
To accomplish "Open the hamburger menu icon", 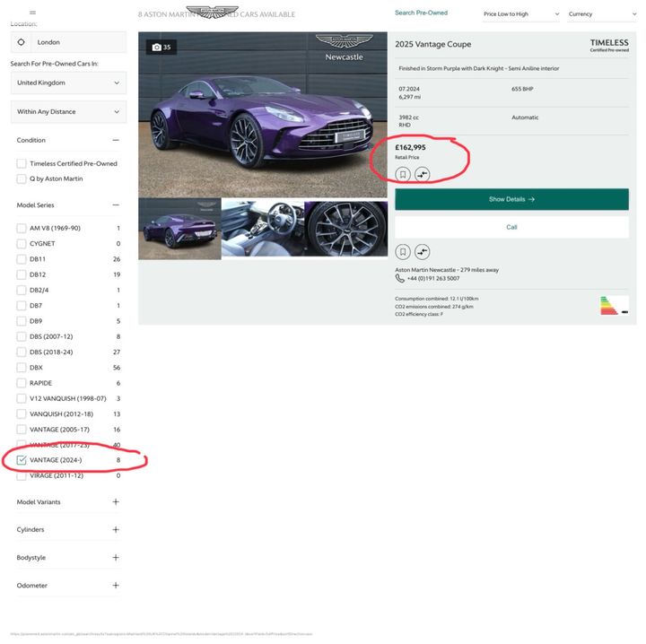I will [x=33, y=13].
